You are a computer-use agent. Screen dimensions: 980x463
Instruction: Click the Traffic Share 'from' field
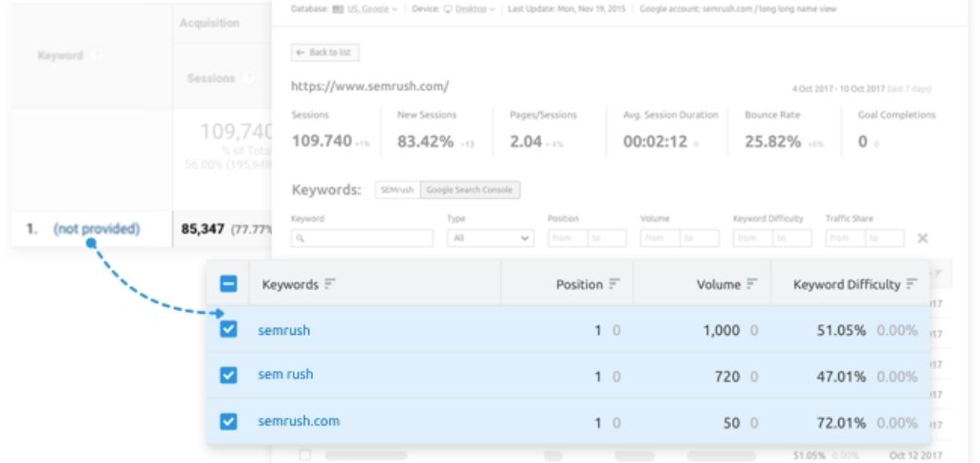[x=846, y=238]
